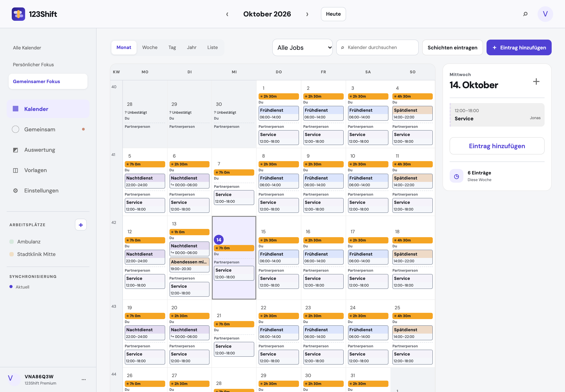The height and width of the screenshot is (392, 565).
Task: Select Alle Kalender view
Action: tap(48, 48)
